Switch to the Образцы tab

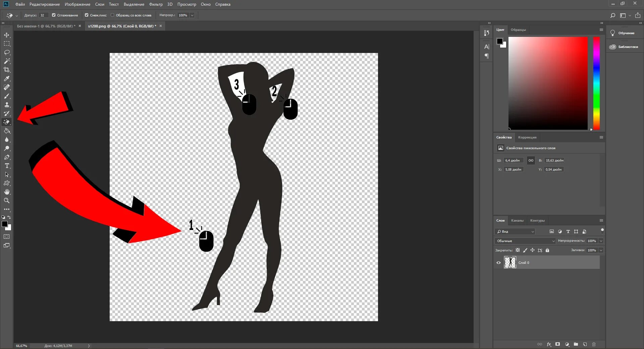pos(518,30)
